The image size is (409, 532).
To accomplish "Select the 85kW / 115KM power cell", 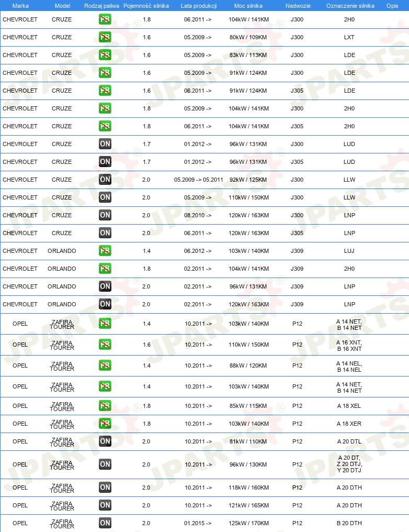I will tap(248, 406).
